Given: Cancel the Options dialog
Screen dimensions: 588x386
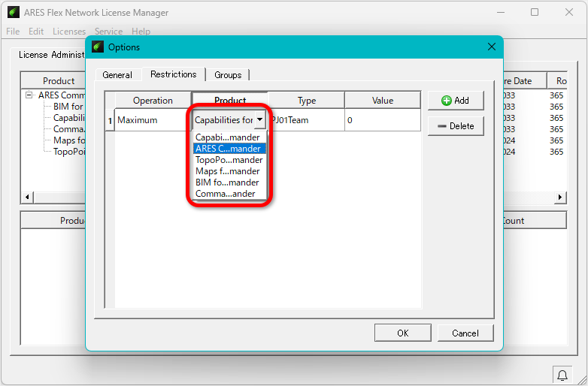Looking at the screenshot, I should click(465, 333).
